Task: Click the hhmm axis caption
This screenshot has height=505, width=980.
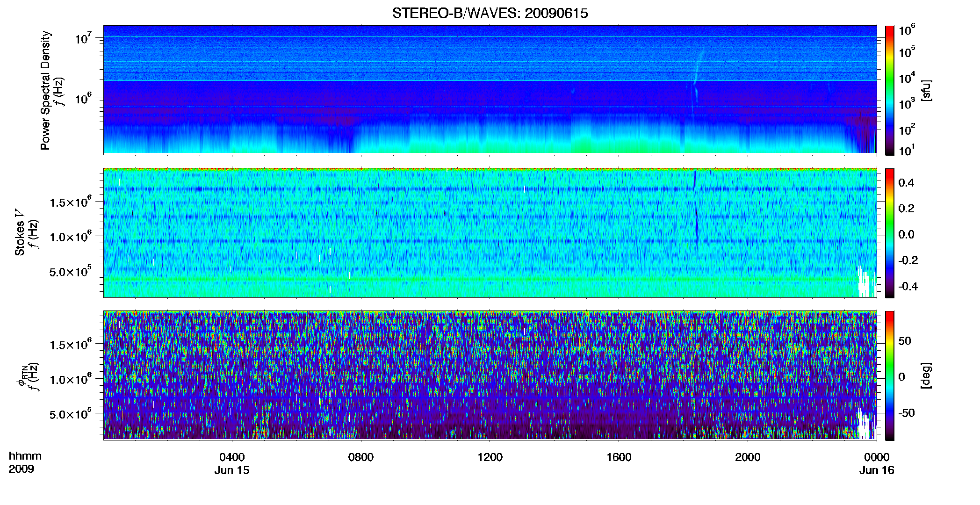Action: [x=25, y=456]
